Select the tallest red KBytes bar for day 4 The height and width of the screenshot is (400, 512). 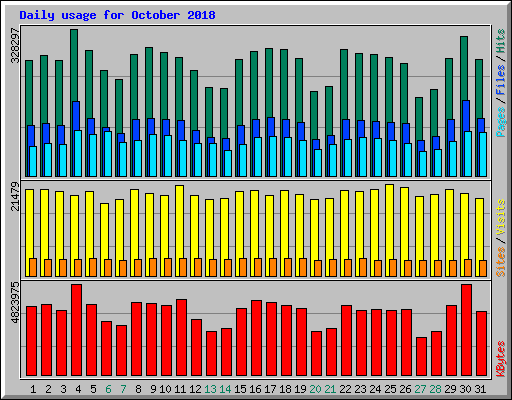pos(76,330)
